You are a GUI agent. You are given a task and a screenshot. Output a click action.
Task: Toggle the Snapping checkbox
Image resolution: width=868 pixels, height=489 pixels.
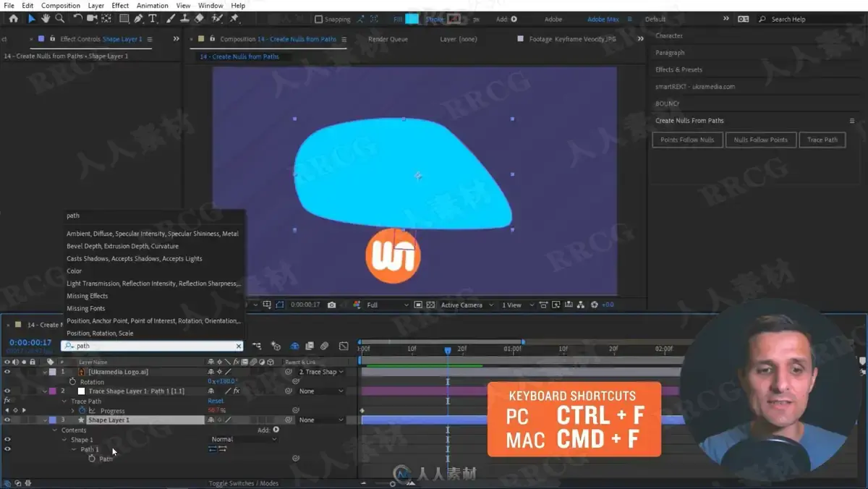point(319,20)
